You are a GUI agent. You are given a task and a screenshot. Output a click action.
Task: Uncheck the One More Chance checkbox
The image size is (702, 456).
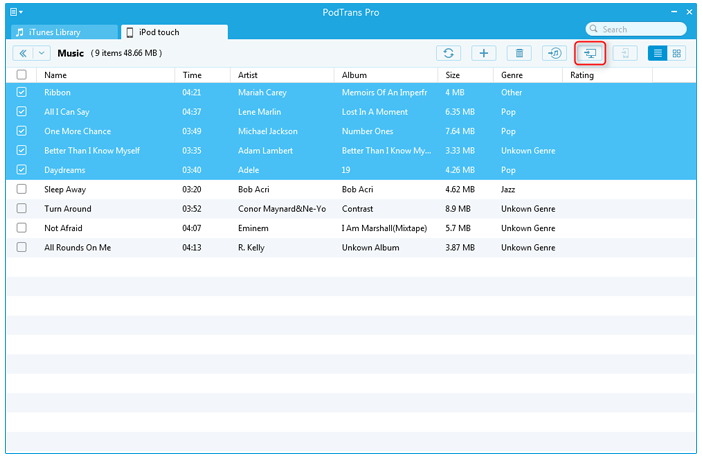[21, 131]
